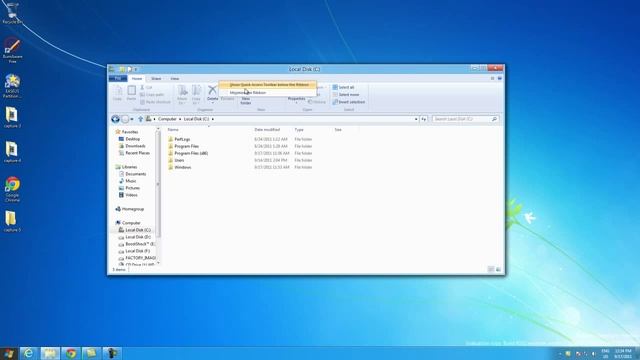
Task: Click Cut in the Clipboard group
Action: [x=146, y=87]
